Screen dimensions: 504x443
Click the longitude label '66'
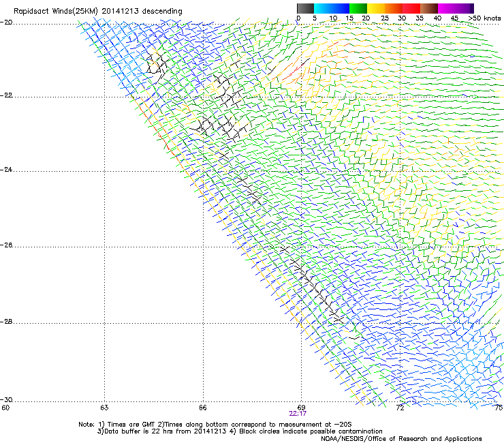[202, 408]
